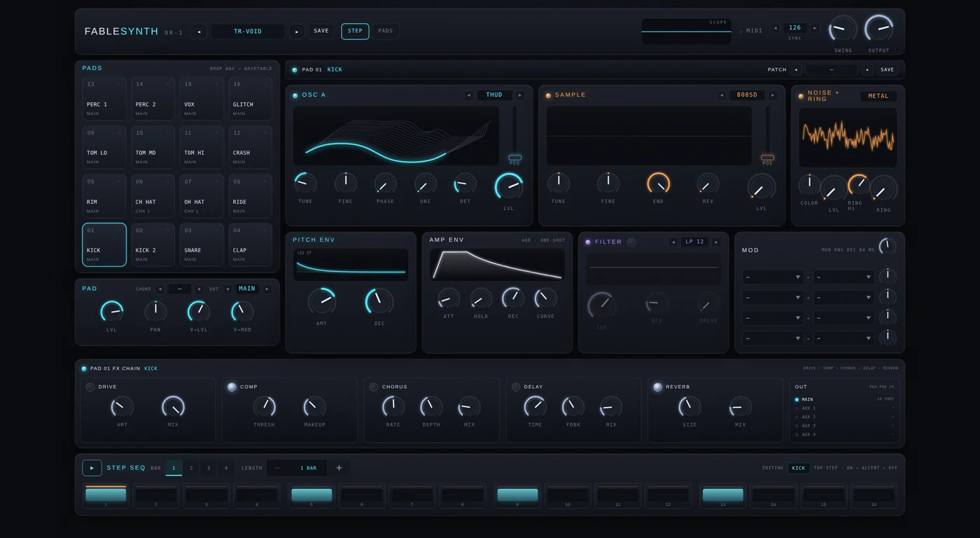The image size is (980, 538).
Task: Shorten the pattern with the LENGTH minus icon
Action: [278, 468]
